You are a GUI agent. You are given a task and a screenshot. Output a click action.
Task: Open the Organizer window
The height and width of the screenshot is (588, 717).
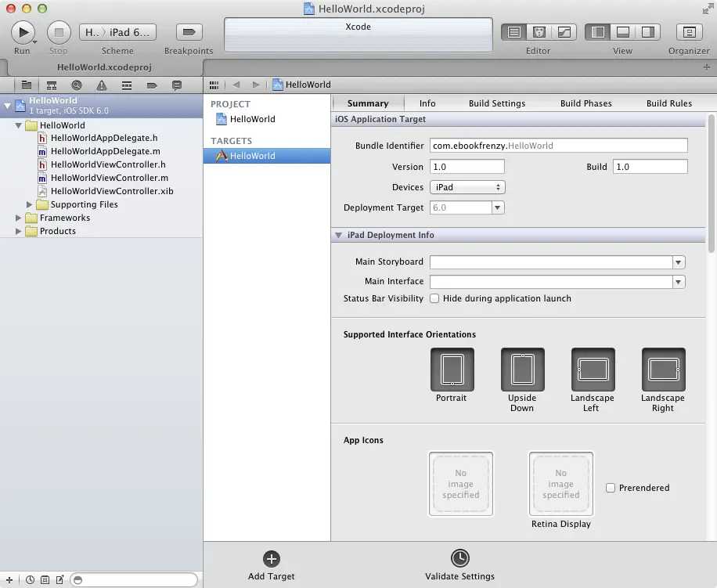click(689, 32)
